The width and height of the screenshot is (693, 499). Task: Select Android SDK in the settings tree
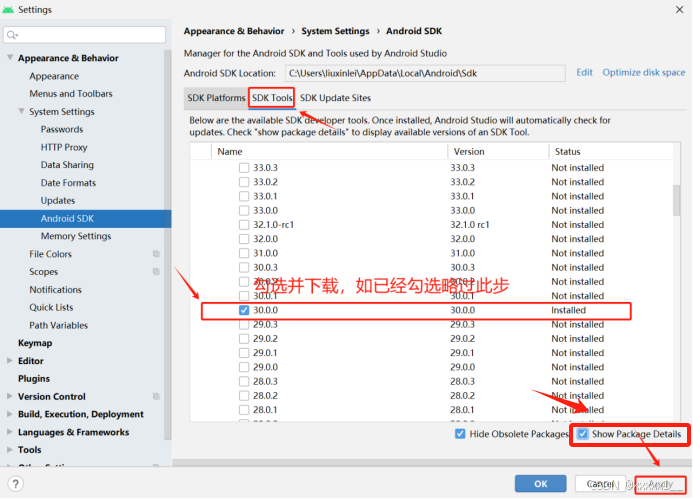tap(85, 219)
